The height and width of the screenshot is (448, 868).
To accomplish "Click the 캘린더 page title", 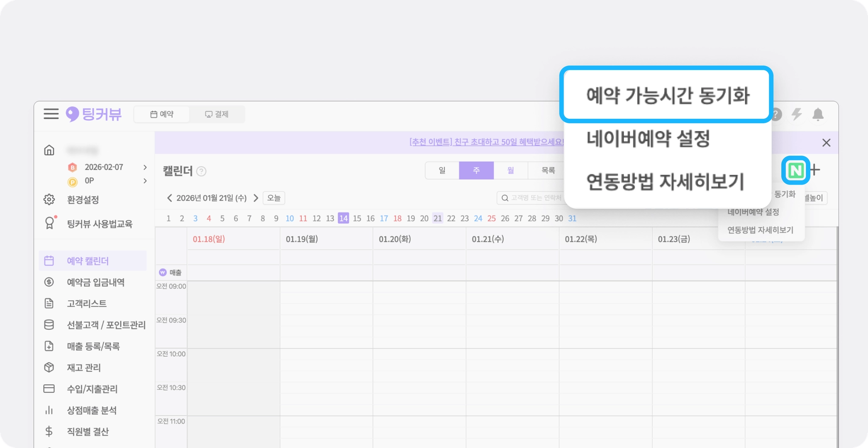I will point(178,171).
